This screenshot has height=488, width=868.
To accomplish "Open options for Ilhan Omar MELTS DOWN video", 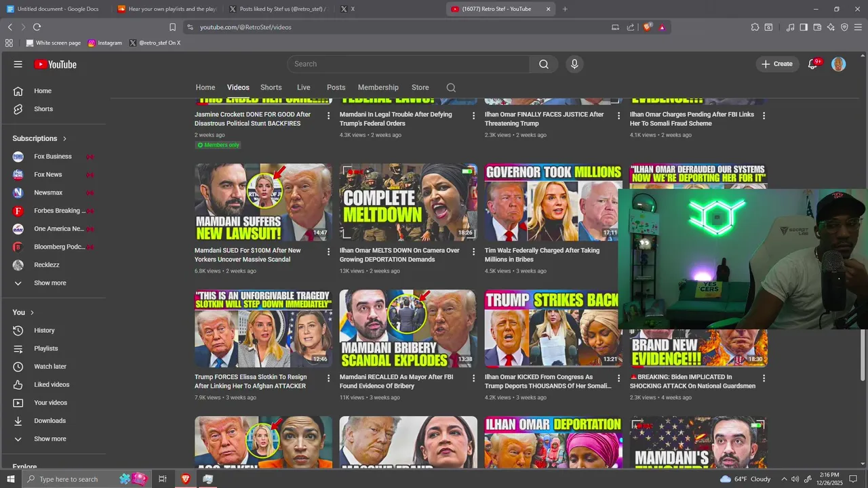I will pos(474,251).
